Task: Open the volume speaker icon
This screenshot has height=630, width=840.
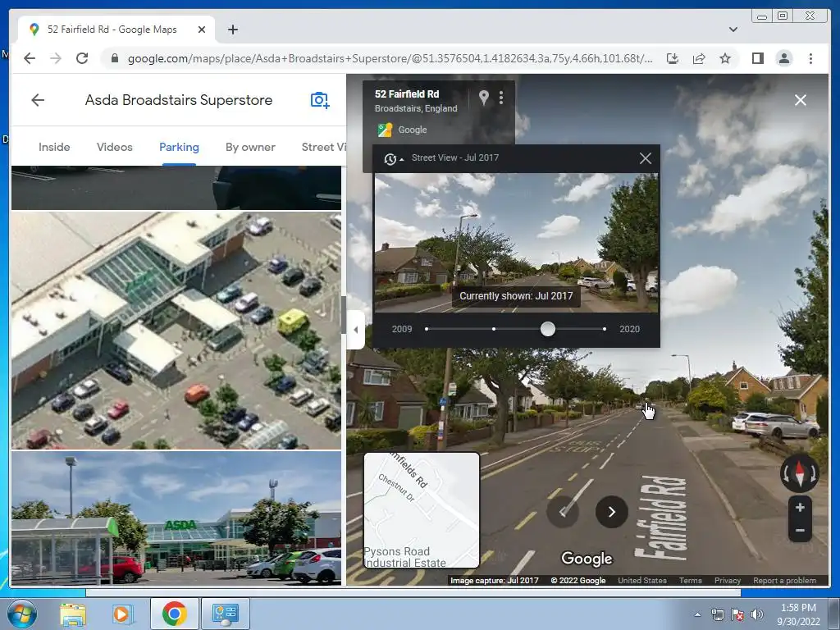Action: point(756,614)
